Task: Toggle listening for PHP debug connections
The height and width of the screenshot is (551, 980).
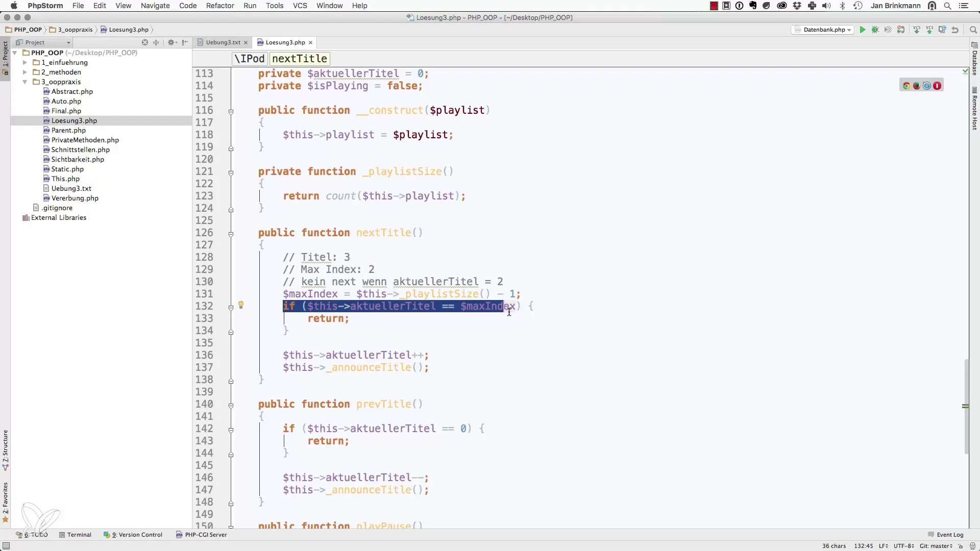Action: click(901, 30)
